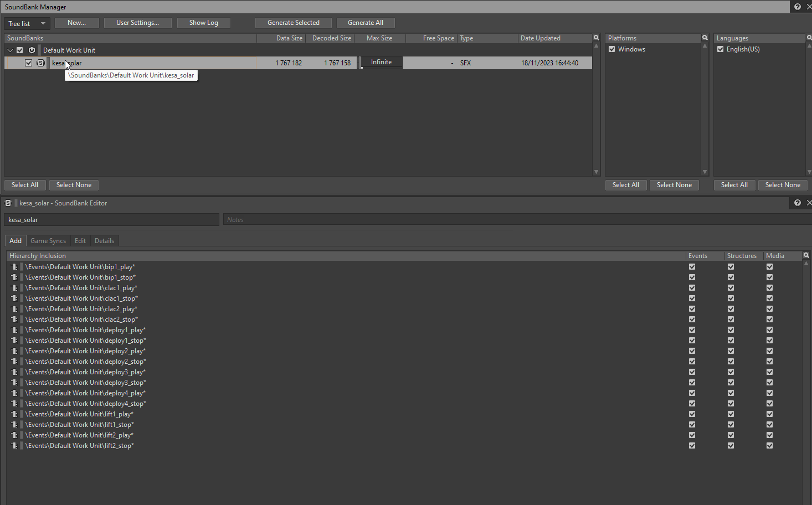The image size is (812, 505).
Task: Open help for the SoundBank Editor panel
Action: pos(797,203)
